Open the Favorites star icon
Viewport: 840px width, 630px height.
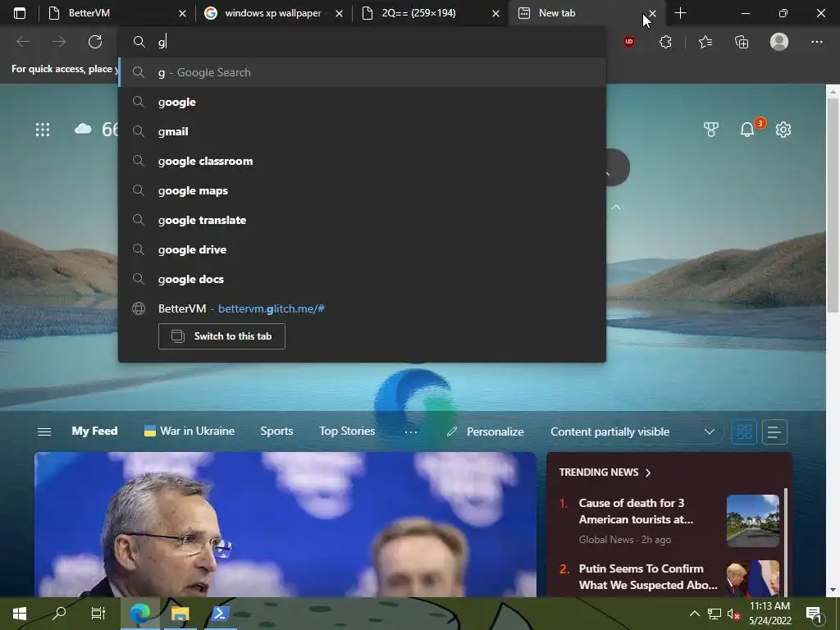tap(705, 42)
